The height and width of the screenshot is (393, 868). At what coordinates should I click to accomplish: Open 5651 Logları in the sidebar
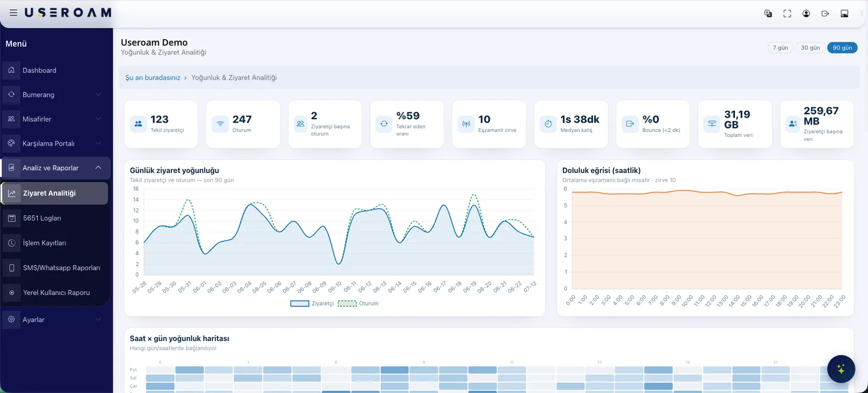pos(55,218)
